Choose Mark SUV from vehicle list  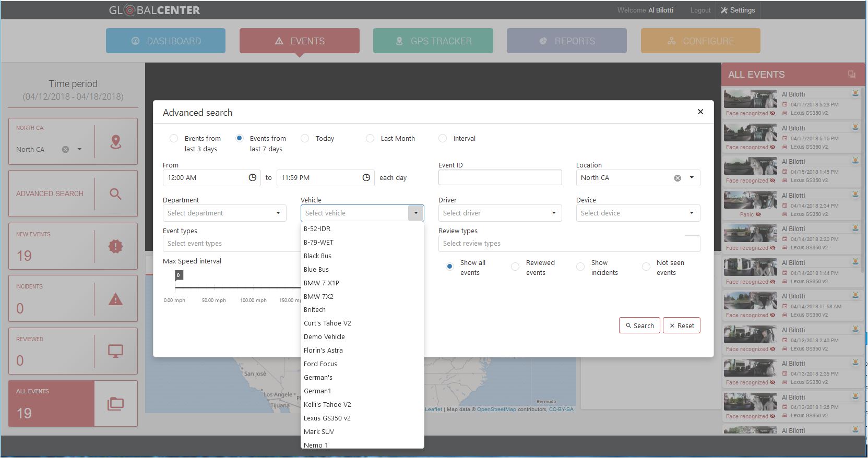(362, 431)
